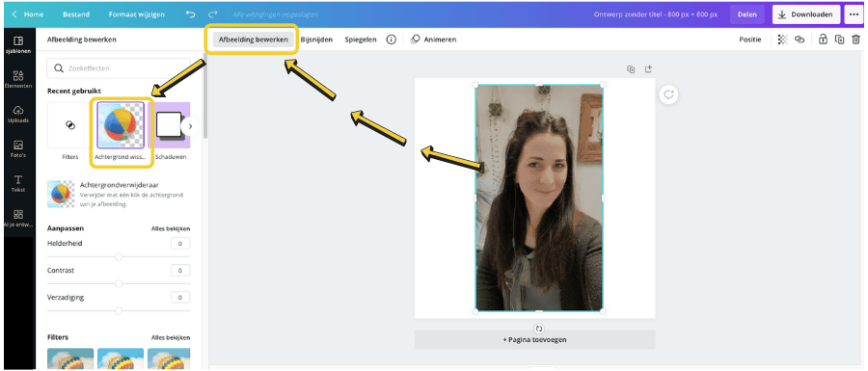This screenshot has width=868, height=371.
Task: Click the Helderheid value box
Action: [180, 243]
